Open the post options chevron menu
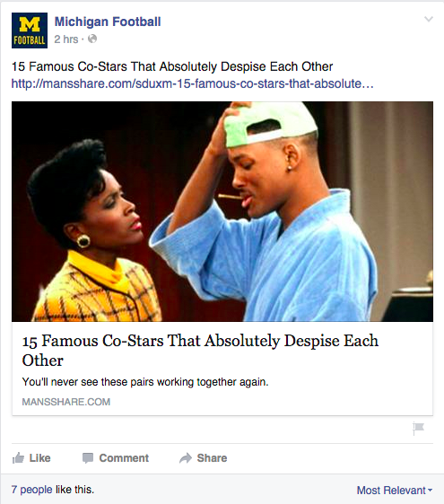The width and height of the screenshot is (444, 504). pos(429,20)
